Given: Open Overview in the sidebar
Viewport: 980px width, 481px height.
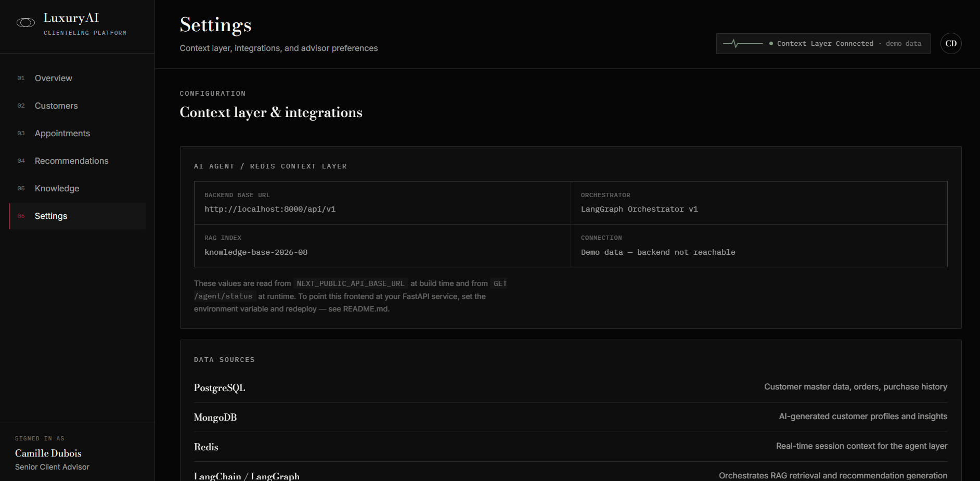Looking at the screenshot, I should 77,78.
